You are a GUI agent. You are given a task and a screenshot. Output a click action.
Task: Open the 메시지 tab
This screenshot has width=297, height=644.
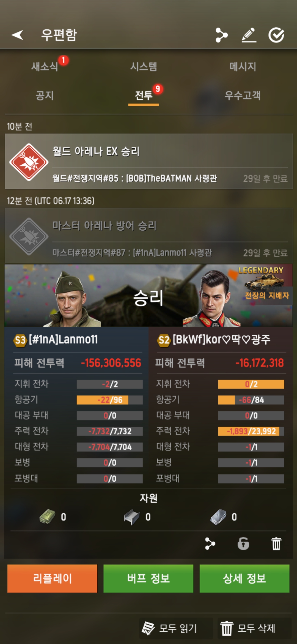pyautogui.click(x=243, y=66)
